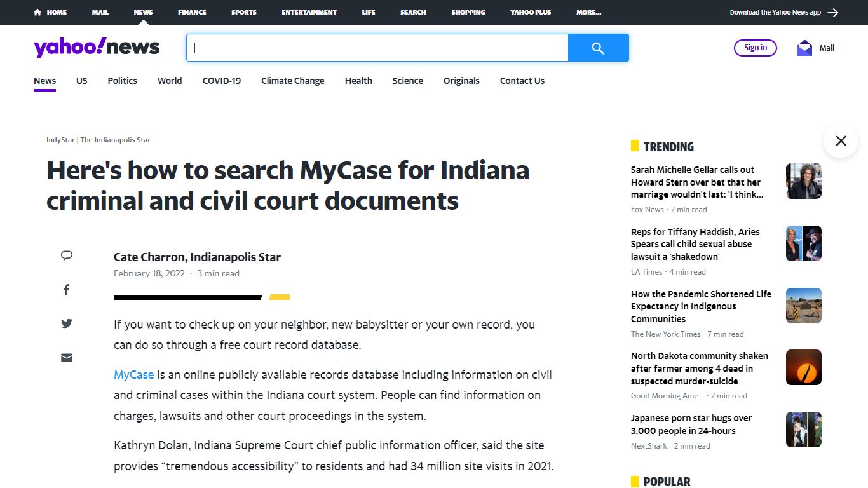The height and width of the screenshot is (488, 868).
Task: Open the Science tab
Action: (408, 81)
